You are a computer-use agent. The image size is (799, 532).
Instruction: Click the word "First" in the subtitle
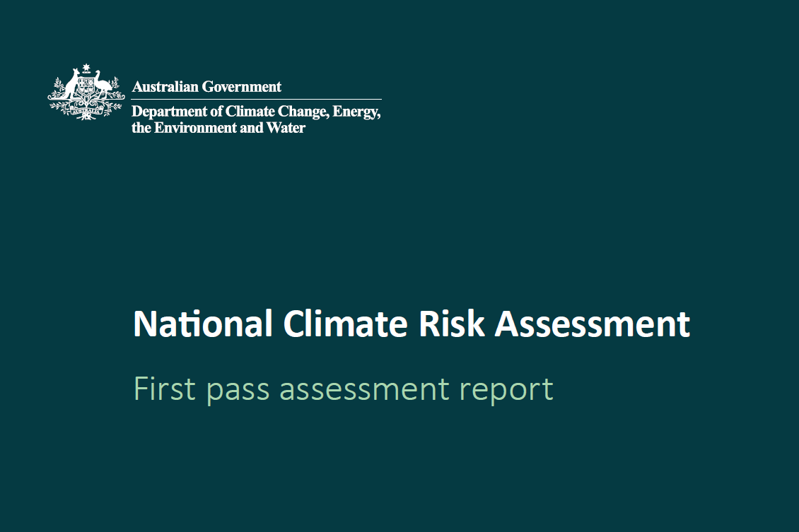click(165, 389)
